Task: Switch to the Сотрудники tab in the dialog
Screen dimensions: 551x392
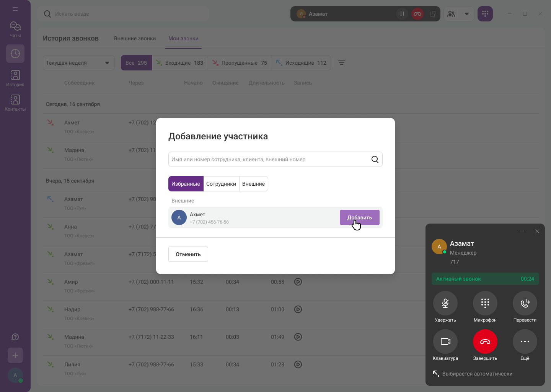Action: tap(221, 184)
